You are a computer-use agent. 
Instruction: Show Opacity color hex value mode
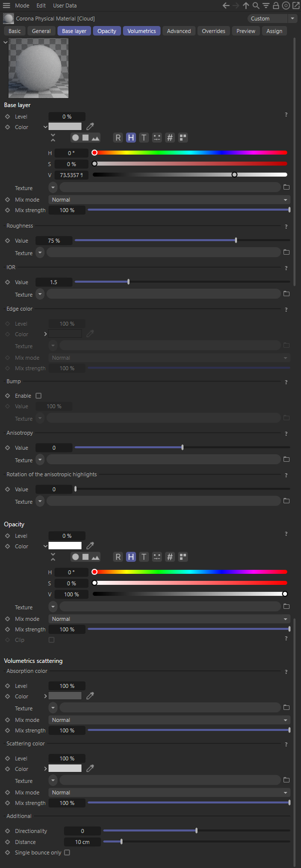[170, 557]
